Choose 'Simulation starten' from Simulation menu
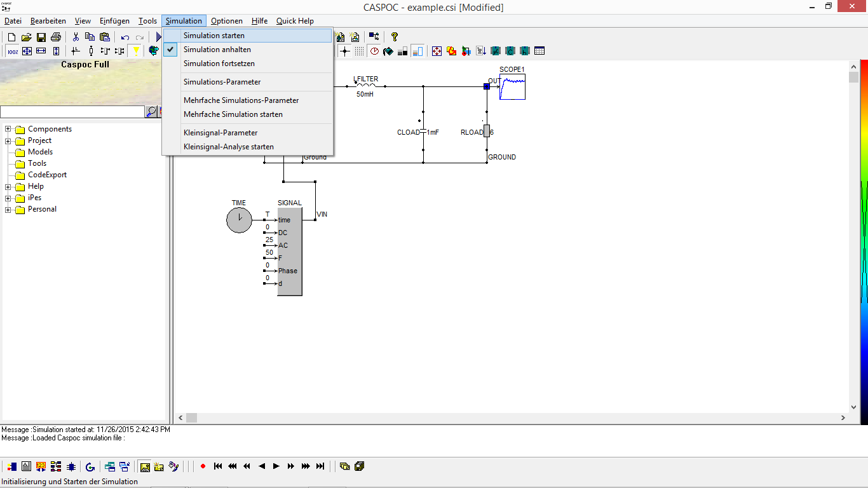The image size is (868, 488). pos(248,36)
